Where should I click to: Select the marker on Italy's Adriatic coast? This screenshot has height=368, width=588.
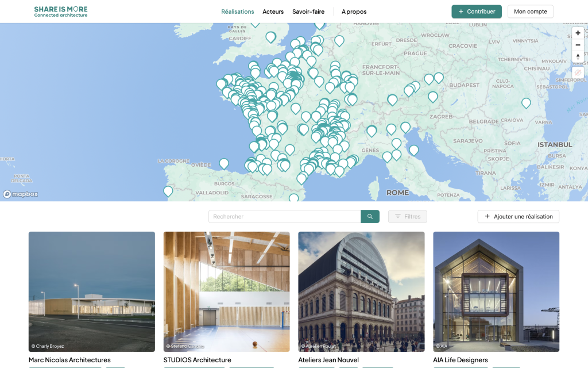click(413, 150)
